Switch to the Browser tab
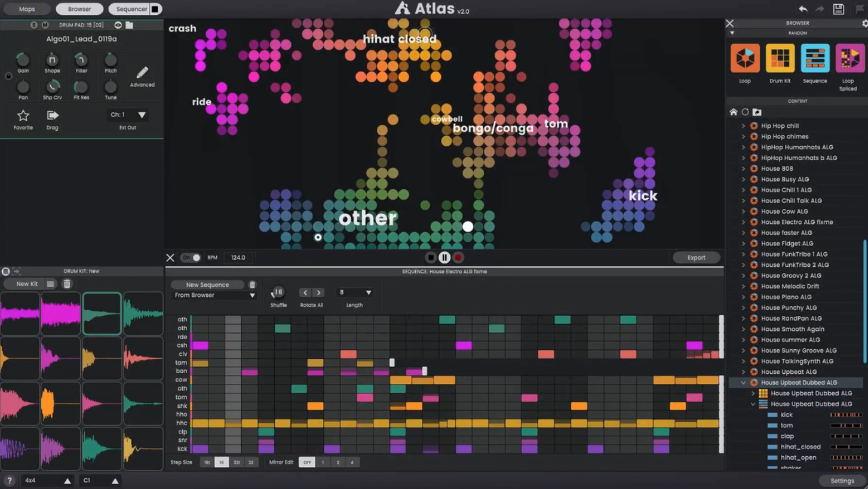 (x=79, y=9)
